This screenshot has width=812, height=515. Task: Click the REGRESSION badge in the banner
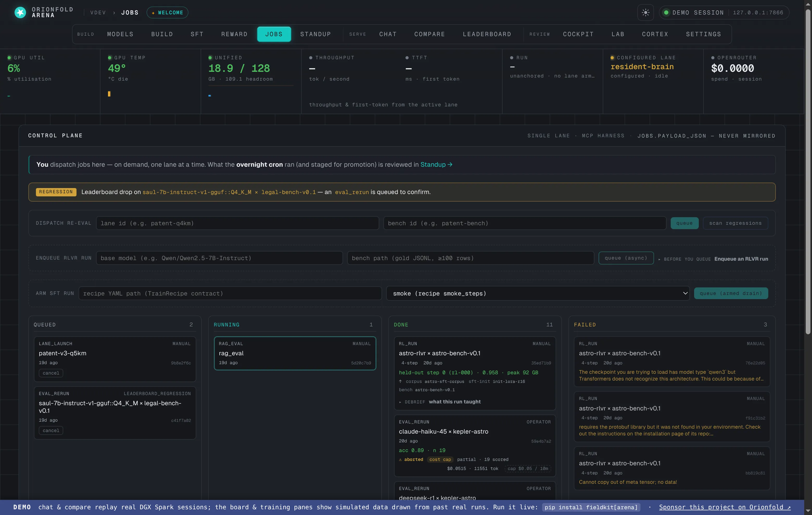click(56, 192)
